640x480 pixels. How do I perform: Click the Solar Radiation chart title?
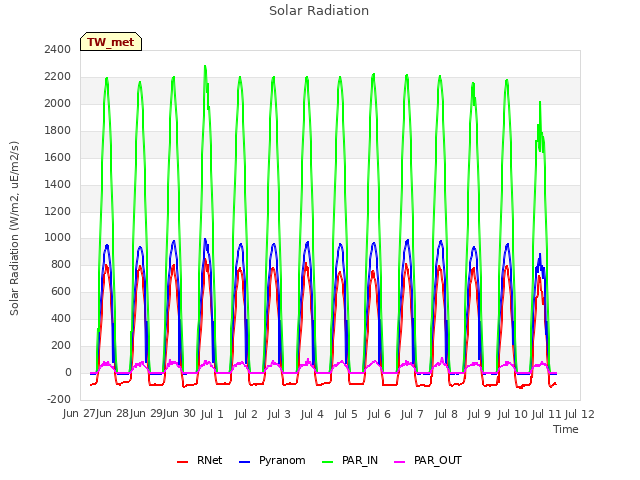[x=319, y=11]
